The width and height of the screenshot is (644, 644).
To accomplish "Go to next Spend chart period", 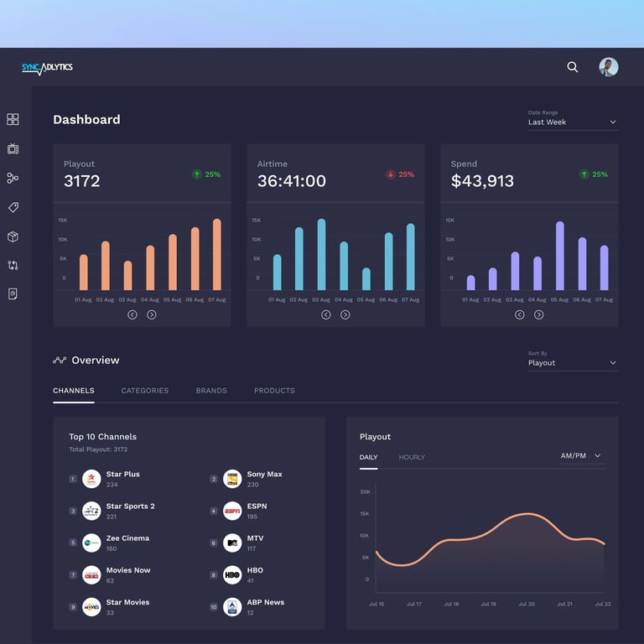I will click(539, 314).
